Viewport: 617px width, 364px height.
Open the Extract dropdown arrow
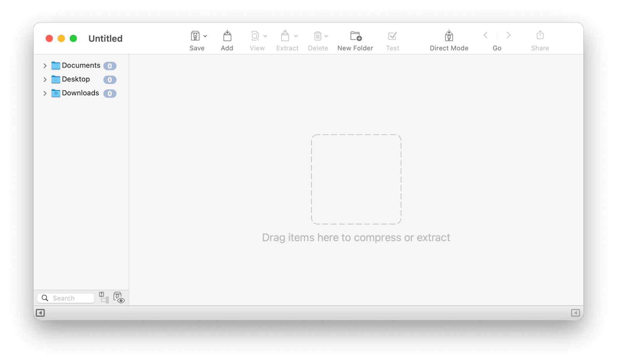tap(296, 36)
